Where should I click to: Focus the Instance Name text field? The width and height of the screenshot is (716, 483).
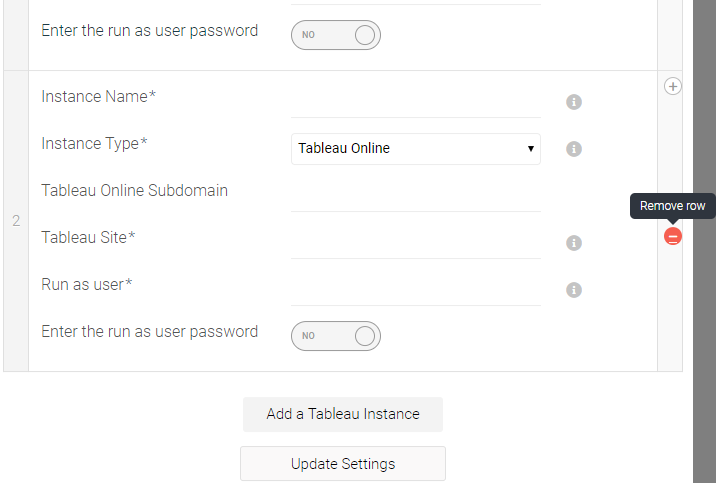pos(416,103)
